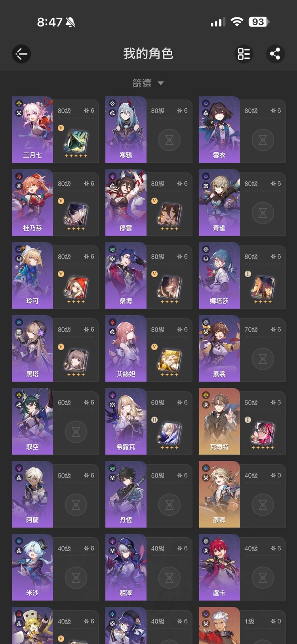The width and height of the screenshot is (297, 644).
Task: Open the 素裳 character card
Action: (242, 349)
